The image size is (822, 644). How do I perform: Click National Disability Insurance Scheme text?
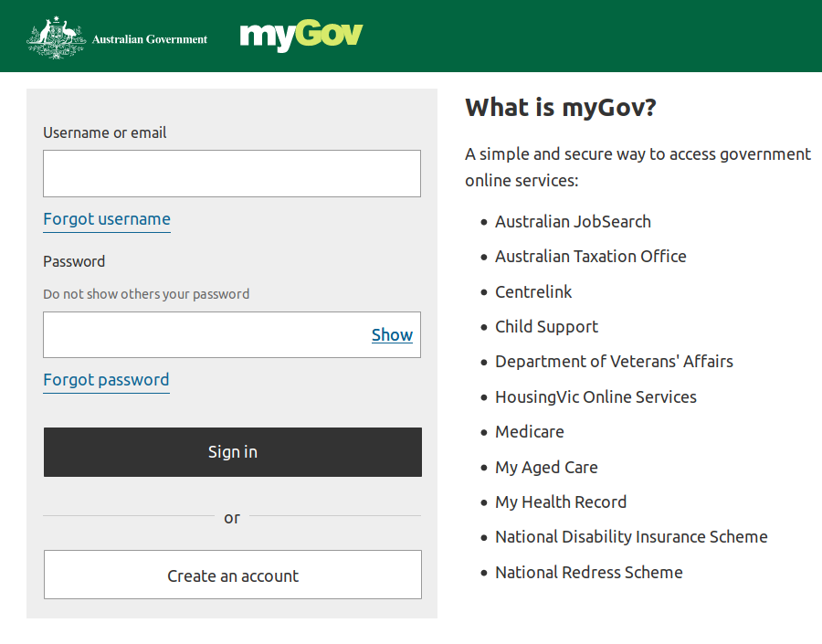631,536
